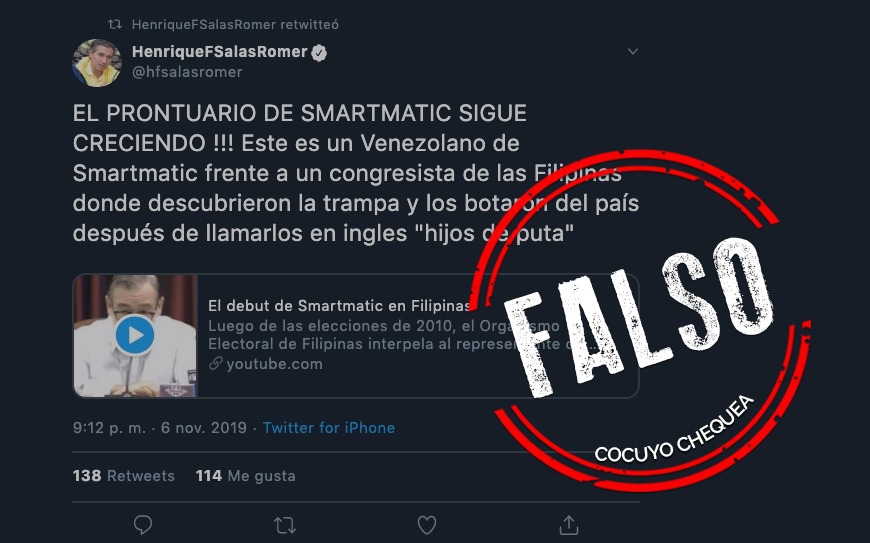Viewport: 870px width, 543px height.
Task: Retweet using the bottom retweet icon
Action: point(285,525)
